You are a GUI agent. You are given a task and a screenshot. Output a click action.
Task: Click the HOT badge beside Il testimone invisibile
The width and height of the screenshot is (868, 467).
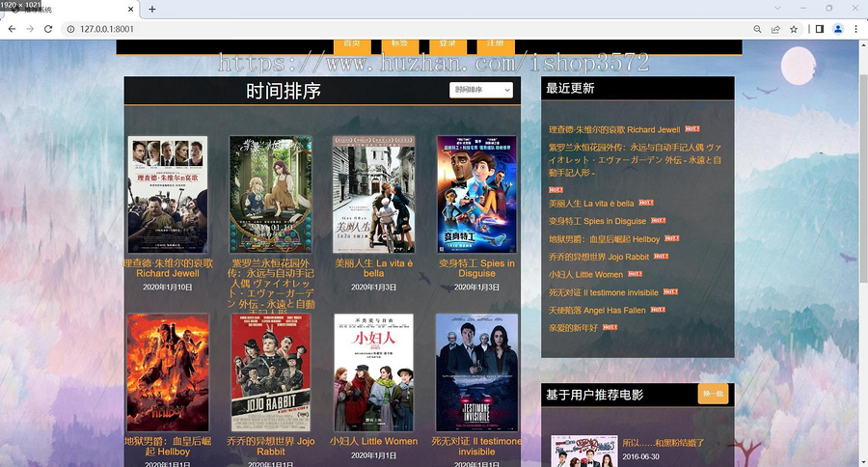[x=670, y=291]
